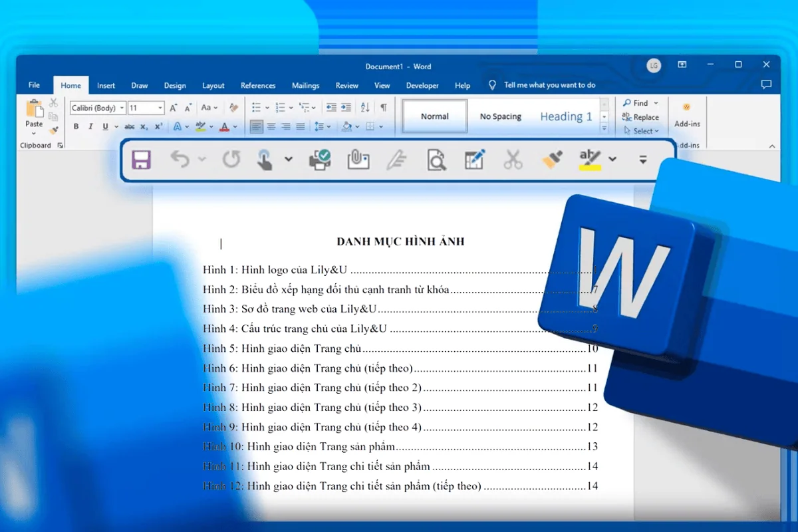This screenshot has width=798, height=532.
Task: Expand the font size 11 dropdown
Action: (x=160, y=108)
